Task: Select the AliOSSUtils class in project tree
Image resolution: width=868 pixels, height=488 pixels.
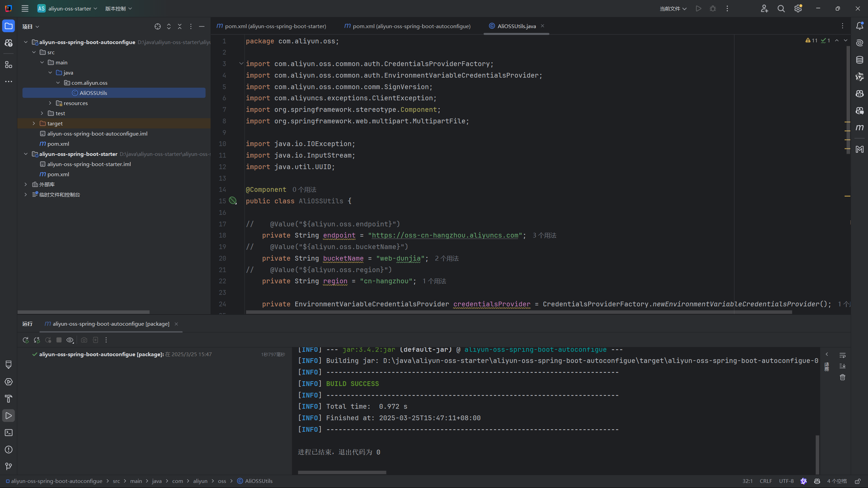Action: pyautogui.click(x=93, y=93)
